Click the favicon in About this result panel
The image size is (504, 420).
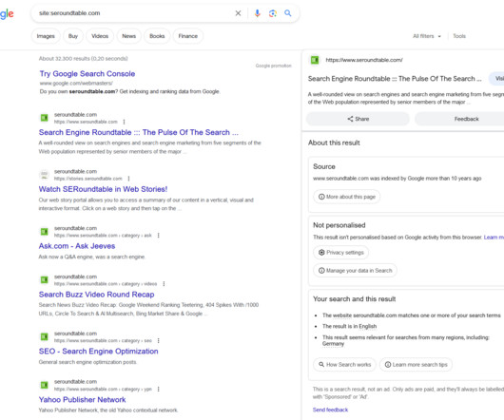pos(315,60)
